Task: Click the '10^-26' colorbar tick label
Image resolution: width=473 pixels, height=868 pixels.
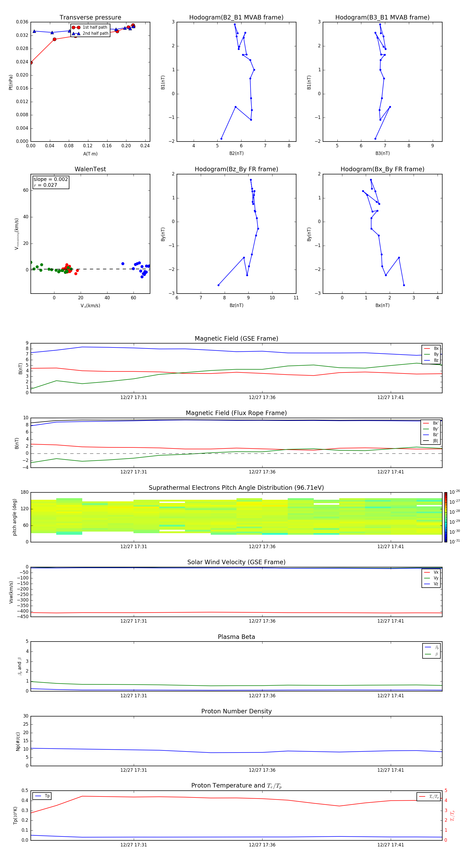Action: pyautogui.click(x=455, y=492)
